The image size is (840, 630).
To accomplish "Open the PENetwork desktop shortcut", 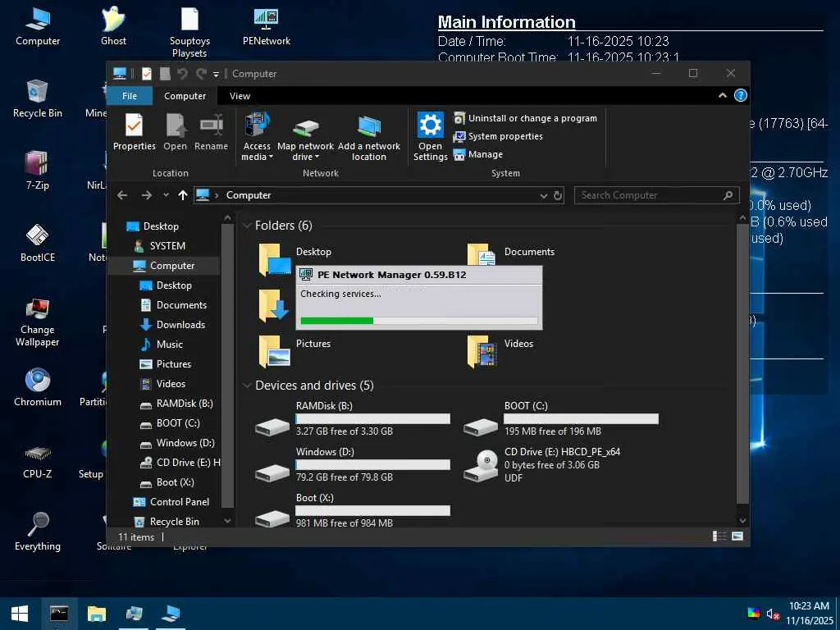I will pos(267,27).
